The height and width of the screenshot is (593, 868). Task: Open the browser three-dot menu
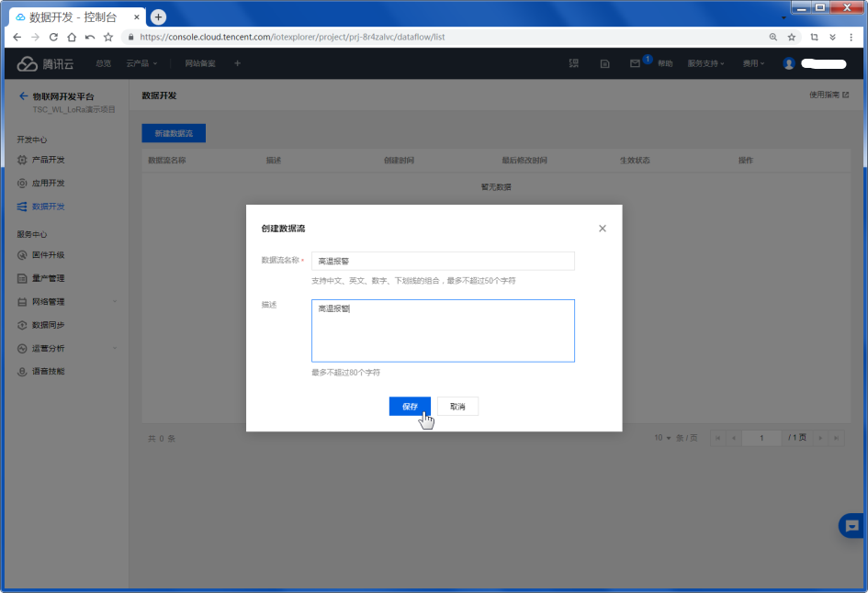click(x=851, y=37)
